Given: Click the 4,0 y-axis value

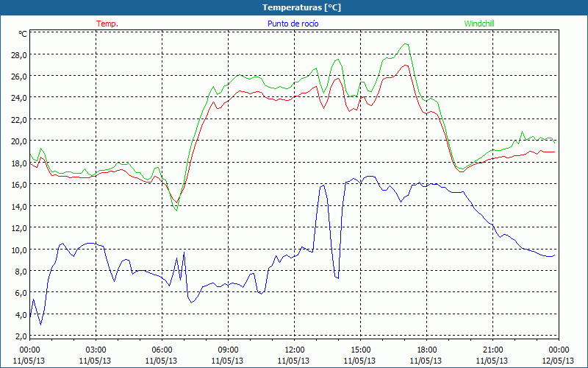Looking at the screenshot, I should click(21, 314).
